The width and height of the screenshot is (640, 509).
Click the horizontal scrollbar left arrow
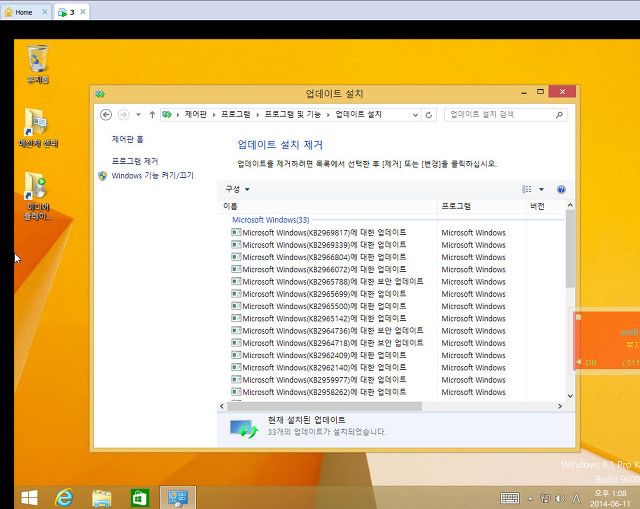(x=222, y=406)
